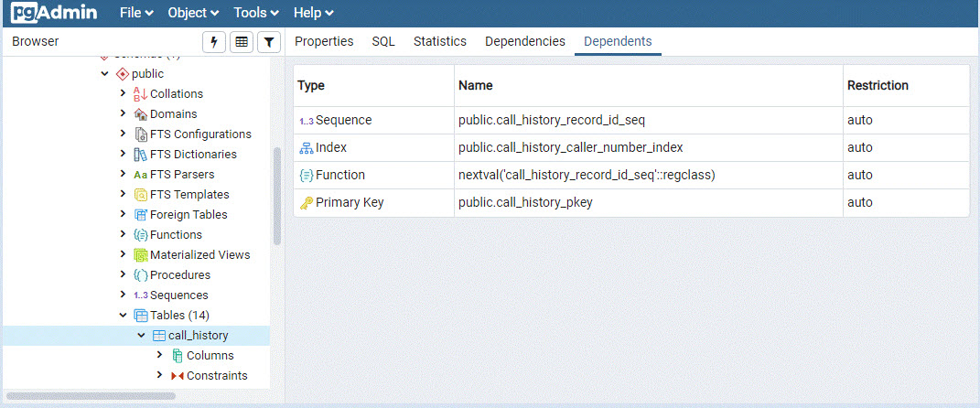Collapse the Tables (14) node
The width and height of the screenshot is (980, 408).
(x=123, y=316)
